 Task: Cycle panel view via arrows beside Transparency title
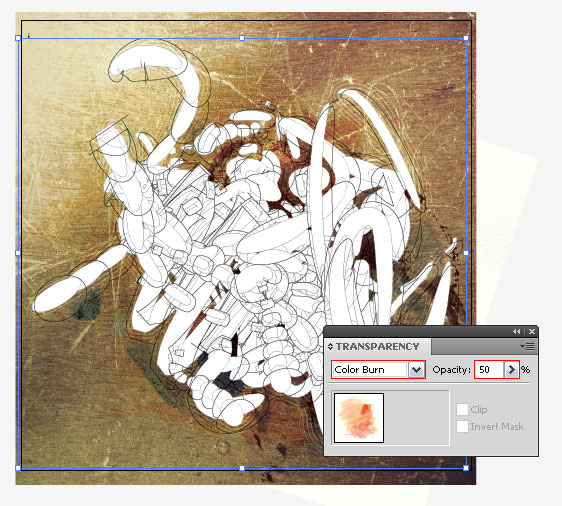(330, 347)
